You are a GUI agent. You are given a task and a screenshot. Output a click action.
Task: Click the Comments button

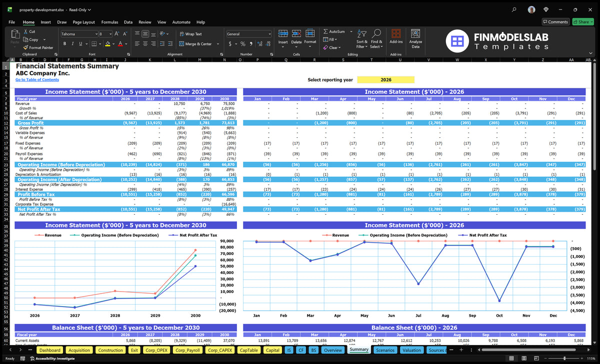[x=555, y=22]
